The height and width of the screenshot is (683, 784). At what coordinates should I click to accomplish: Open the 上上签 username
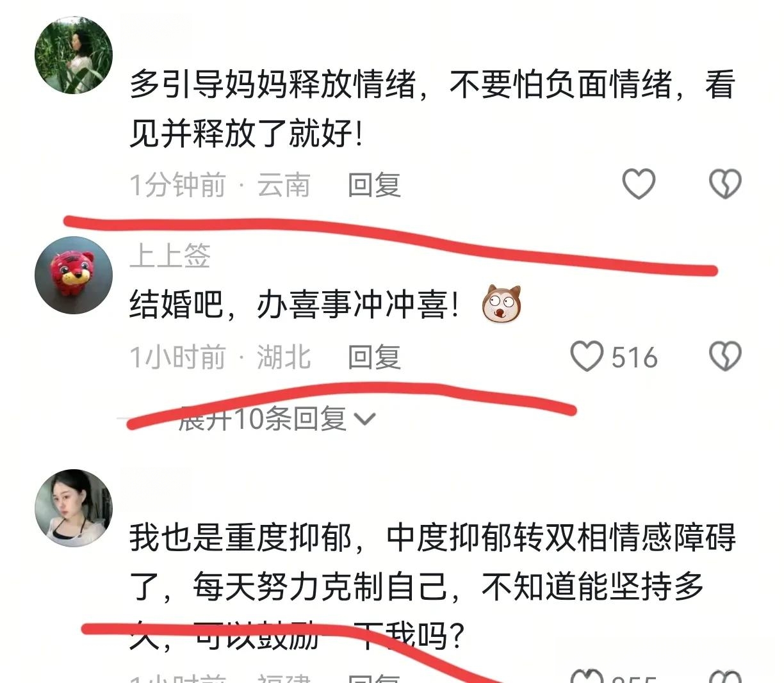point(170,255)
